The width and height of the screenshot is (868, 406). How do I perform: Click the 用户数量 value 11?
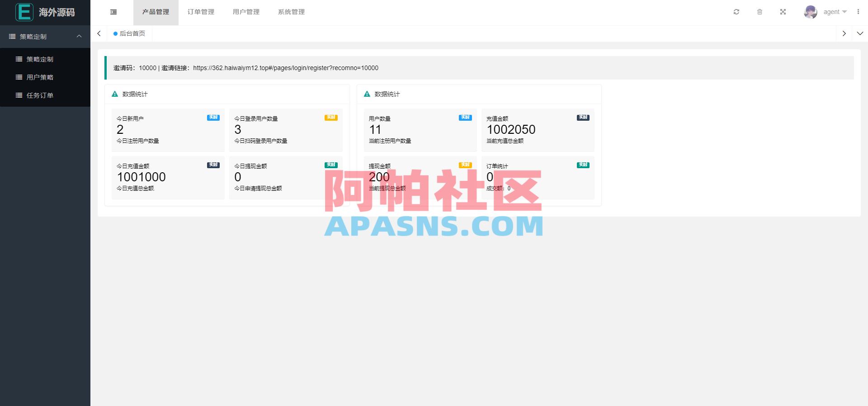375,130
